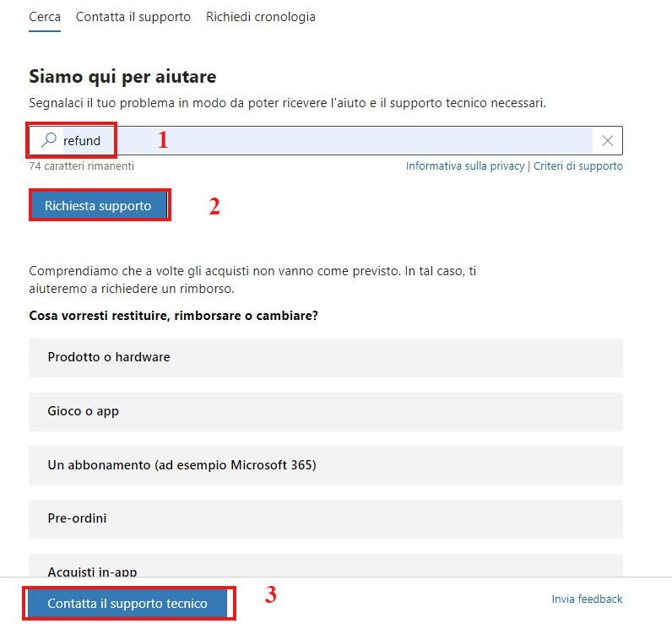Clear the search field with the X icon
The image size is (672, 629).
click(607, 140)
